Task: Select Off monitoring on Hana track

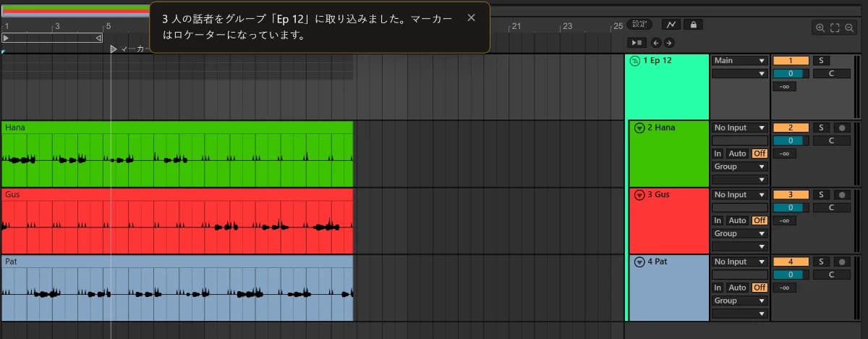Action: [x=759, y=154]
